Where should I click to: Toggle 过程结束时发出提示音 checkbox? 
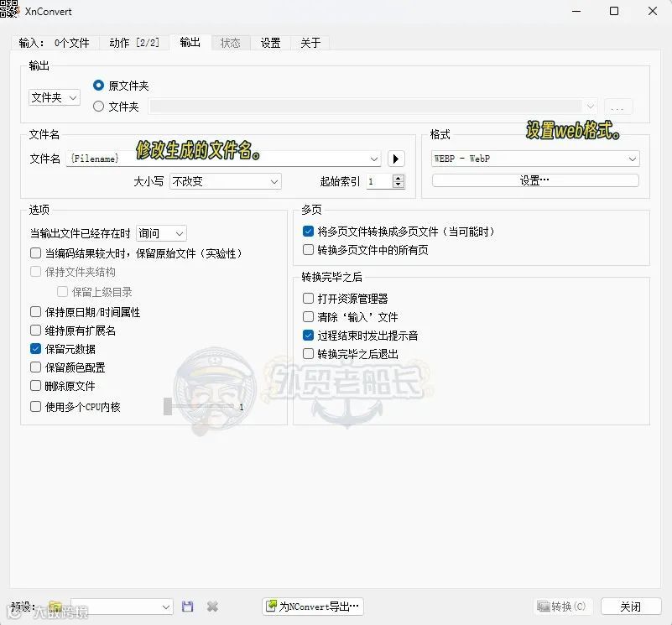pos(308,335)
